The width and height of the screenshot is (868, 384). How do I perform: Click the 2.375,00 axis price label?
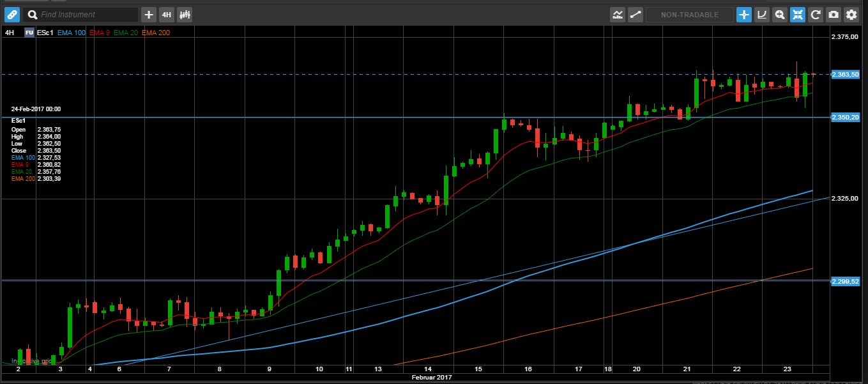[844, 37]
